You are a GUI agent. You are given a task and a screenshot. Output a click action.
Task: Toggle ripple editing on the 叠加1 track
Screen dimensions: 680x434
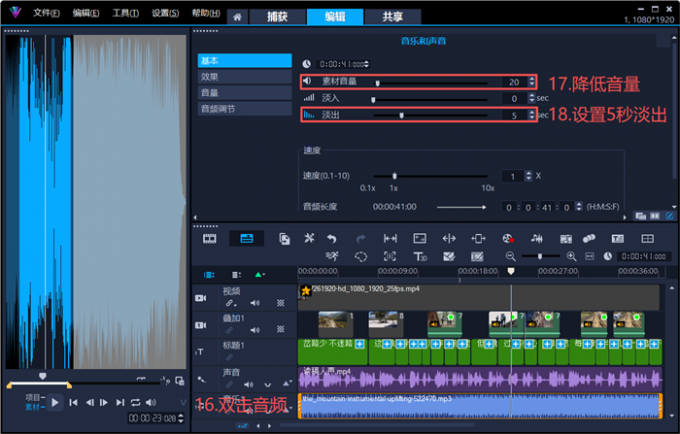pos(229,330)
